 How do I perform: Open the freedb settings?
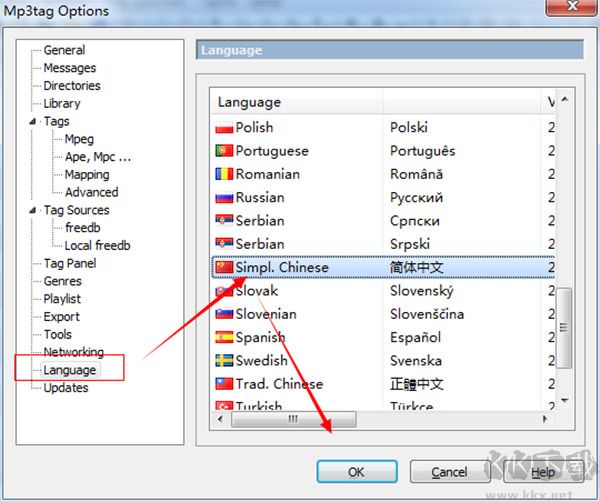tap(83, 228)
